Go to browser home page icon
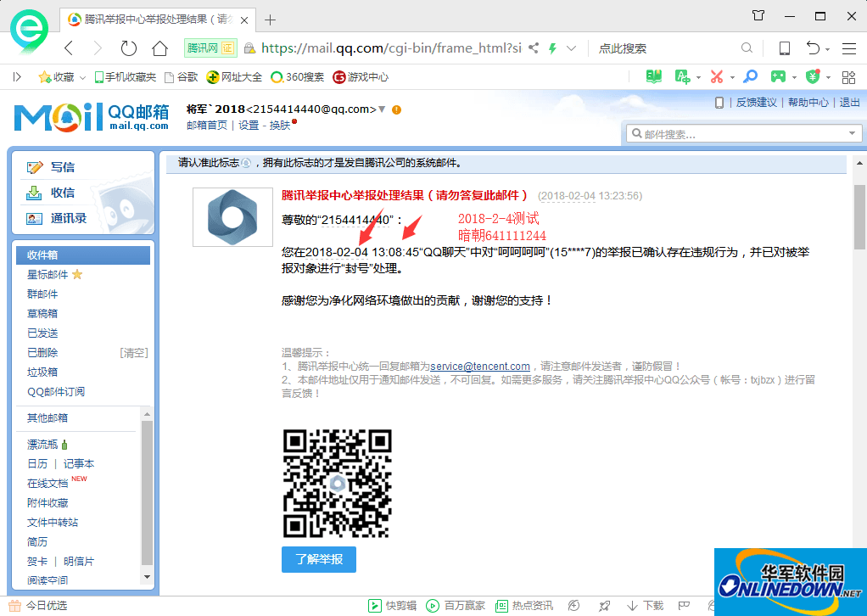867x616 pixels. tap(159, 48)
